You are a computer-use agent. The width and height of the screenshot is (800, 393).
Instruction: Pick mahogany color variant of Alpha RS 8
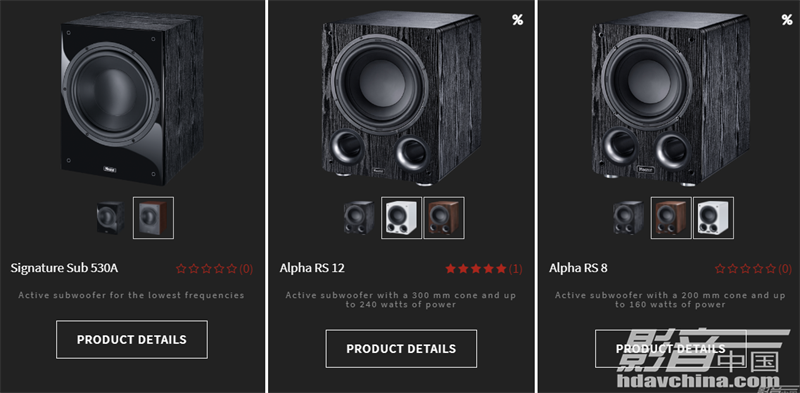pos(671,218)
